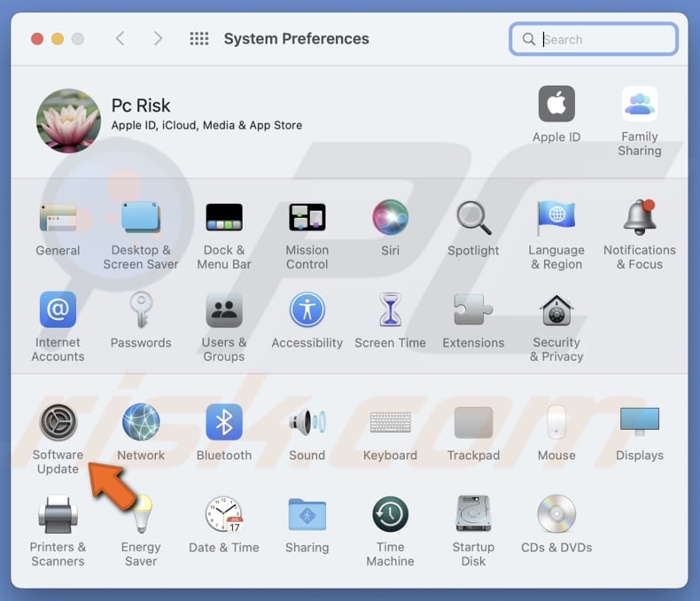This screenshot has height=601, width=700.
Task: Open Date & Time settings
Action: (224, 514)
